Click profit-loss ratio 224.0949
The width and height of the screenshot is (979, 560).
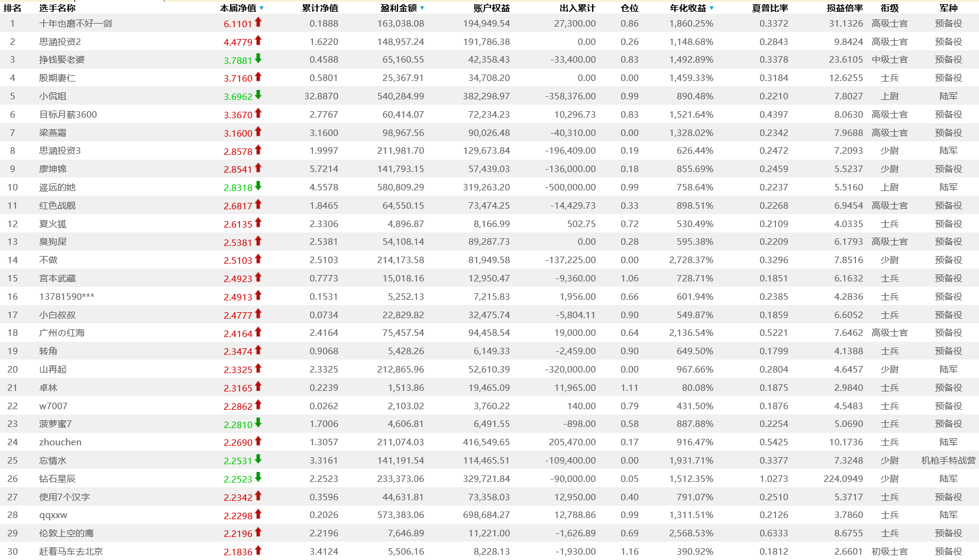(844, 479)
